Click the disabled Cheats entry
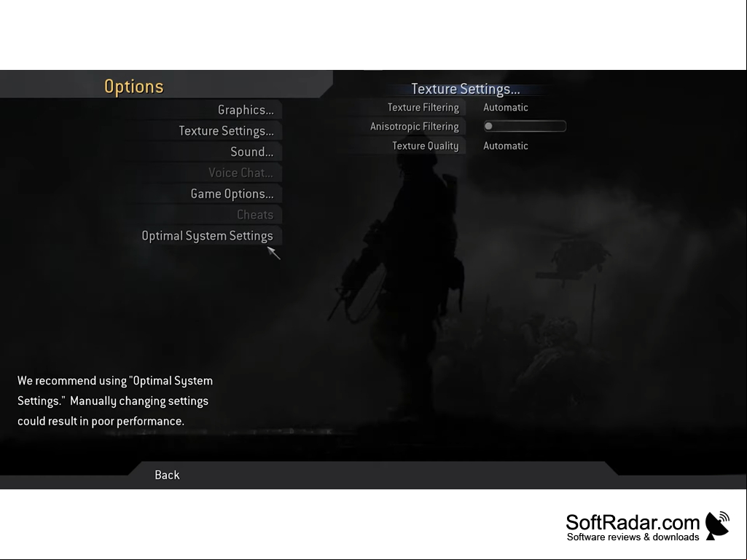The width and height of the screenshot is (747, 560). (x=255, y=215)
